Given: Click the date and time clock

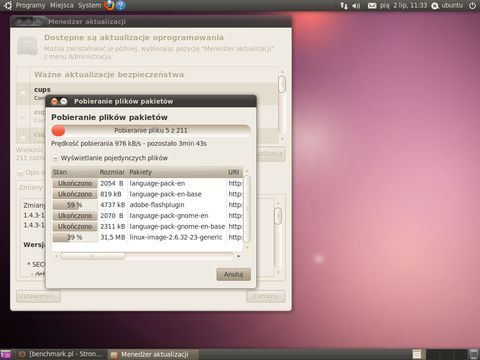Looking at the screenshot, I should [x=403, y=5].
